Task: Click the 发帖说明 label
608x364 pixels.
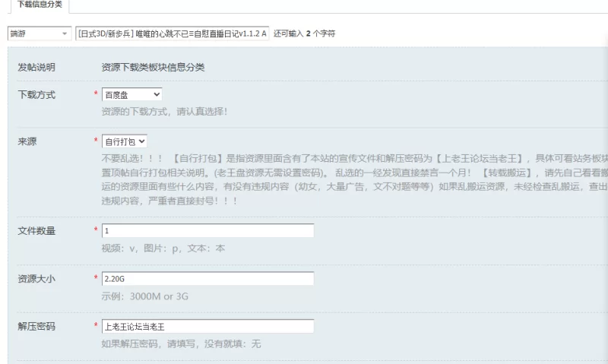Action: click(36, 68)
